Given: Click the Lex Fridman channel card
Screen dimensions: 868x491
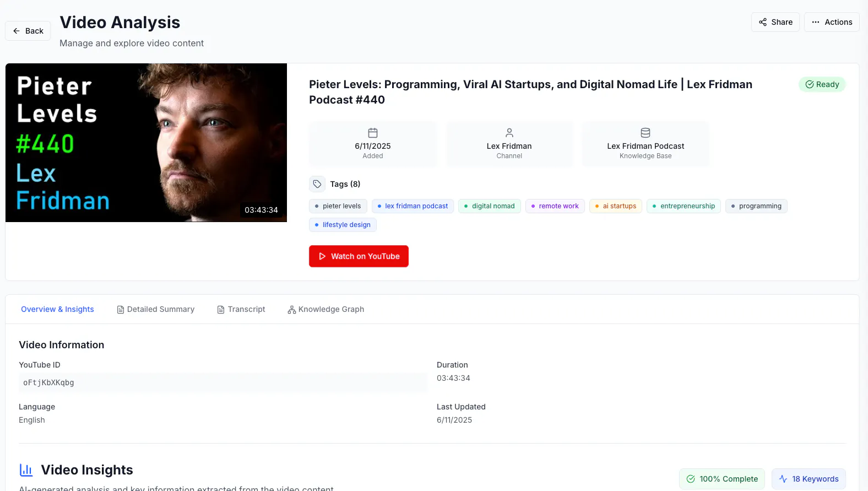Looking at the screenshot, I should coord(509,143).
